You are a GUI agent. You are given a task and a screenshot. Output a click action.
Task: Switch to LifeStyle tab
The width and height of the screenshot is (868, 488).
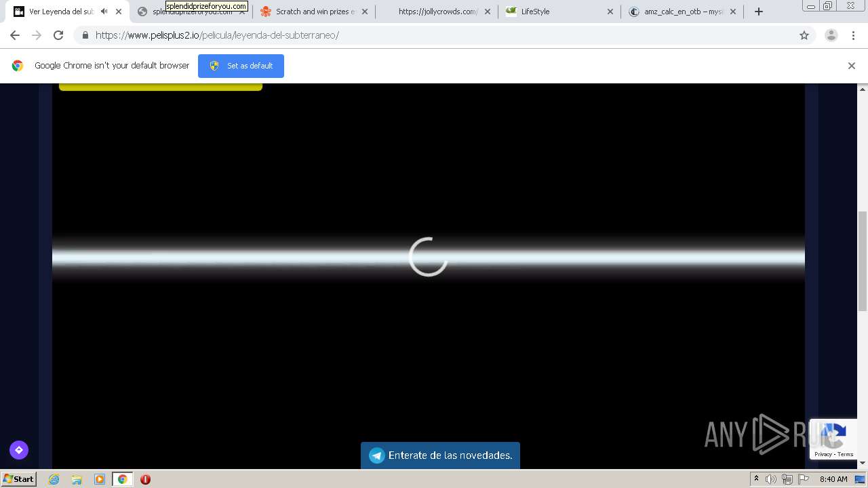[x=559, y=12]
